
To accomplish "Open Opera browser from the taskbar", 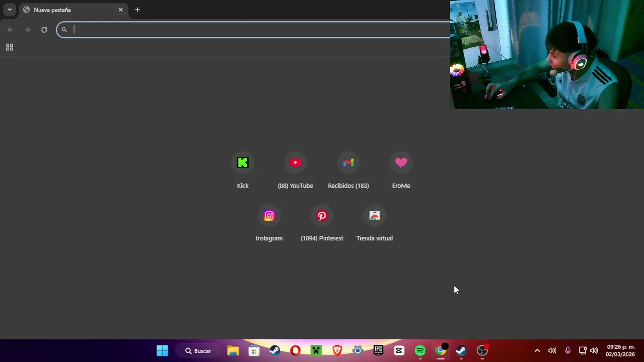I will [x=295, y=351].
